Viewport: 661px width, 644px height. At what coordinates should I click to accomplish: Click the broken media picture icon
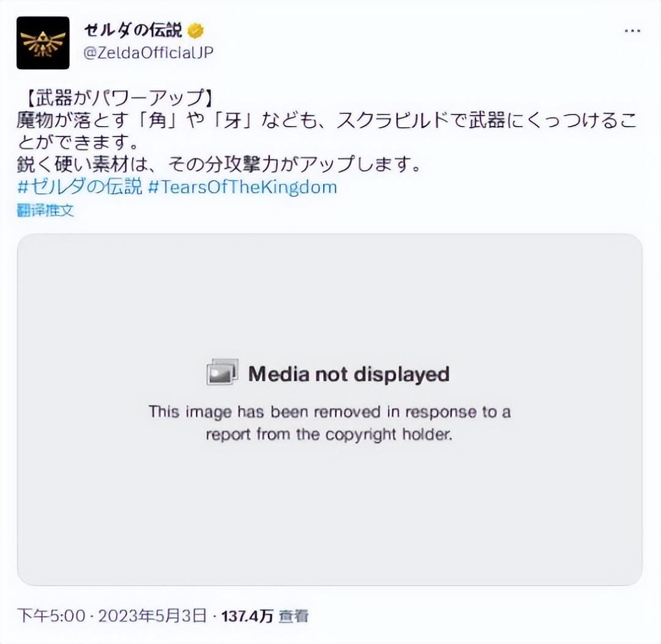pyautogui.click(x=222, y=372)
